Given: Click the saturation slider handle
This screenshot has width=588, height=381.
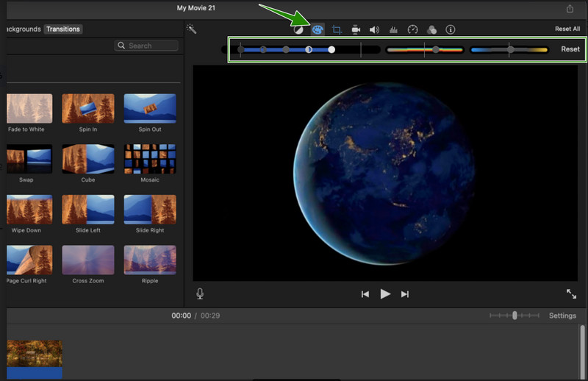Looking at the screenshot, I should 436,50.
